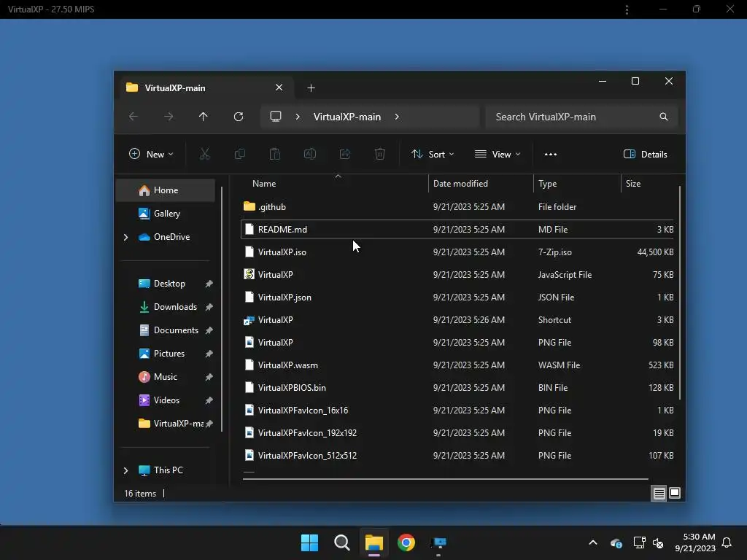Add a new Explorer tab

pos(311,88)
